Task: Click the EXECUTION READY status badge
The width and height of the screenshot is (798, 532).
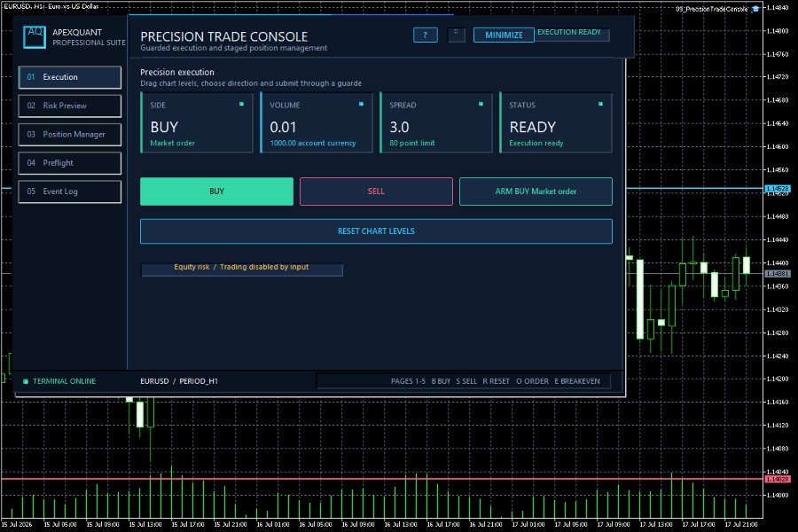Action: (572, 34)
